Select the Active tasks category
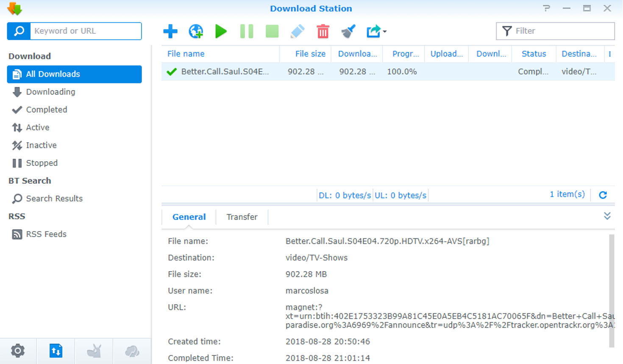Image resolution: width=623 pixels, height=364 pixels. point(75,127)
